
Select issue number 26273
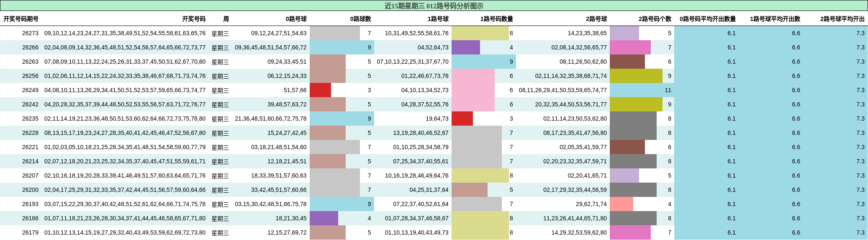[x=30, y=33]
